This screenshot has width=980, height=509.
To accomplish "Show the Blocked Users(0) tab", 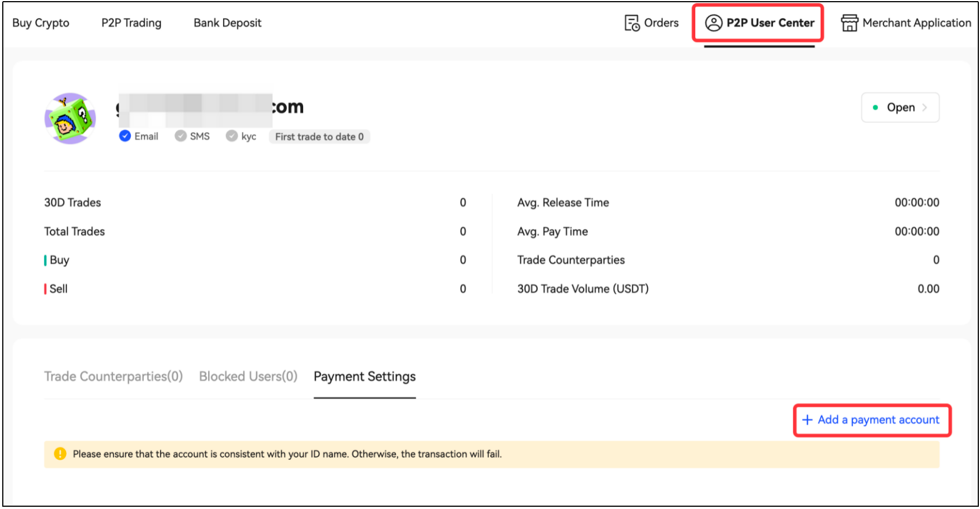I will click(248, 376).
